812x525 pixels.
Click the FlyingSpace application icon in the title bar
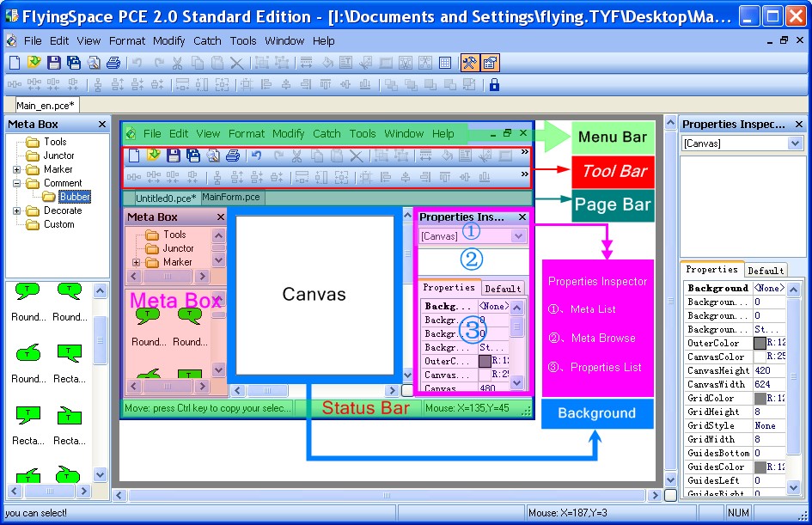tap(11, 16)
